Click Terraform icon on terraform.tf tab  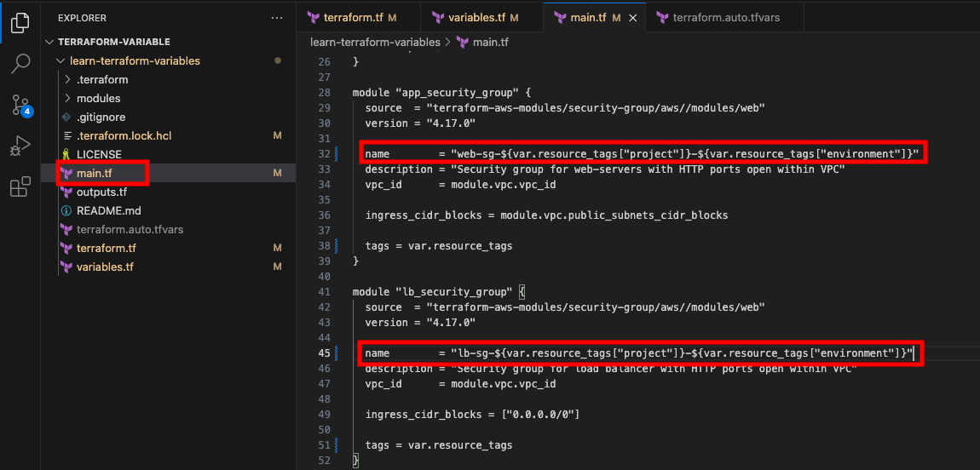click(313, 18)
